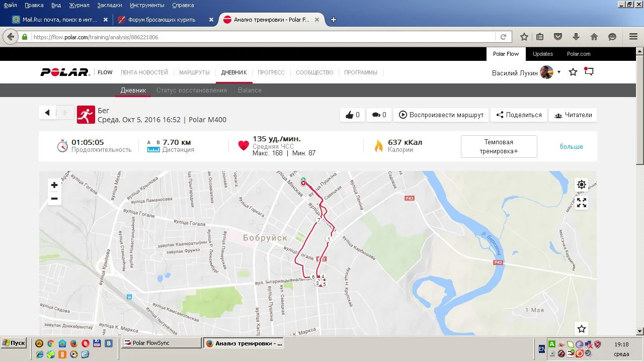The width and height of the screenshot is (644, 362).
Task: Expand the user menu arrow by Василий Лукин
Action: 559,72
